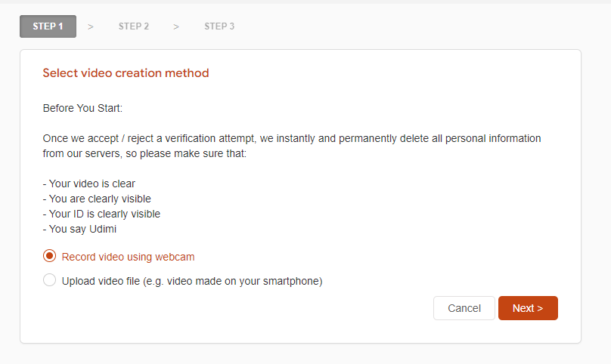The image size is (611, 364).
Task: Click the STEP 1 tab
Action: (48, 26)
